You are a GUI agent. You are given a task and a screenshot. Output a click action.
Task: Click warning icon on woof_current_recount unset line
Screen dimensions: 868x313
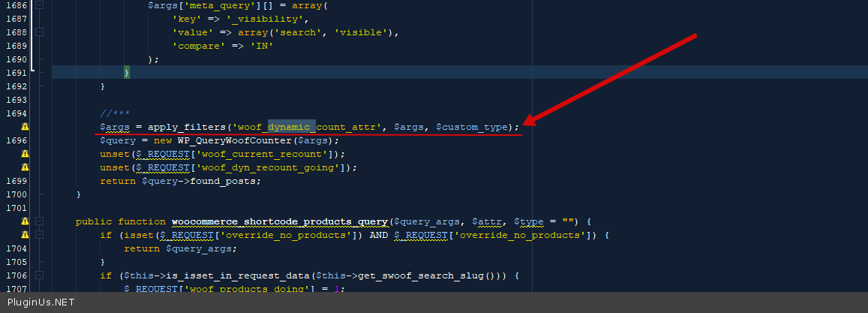click(25, 154)
